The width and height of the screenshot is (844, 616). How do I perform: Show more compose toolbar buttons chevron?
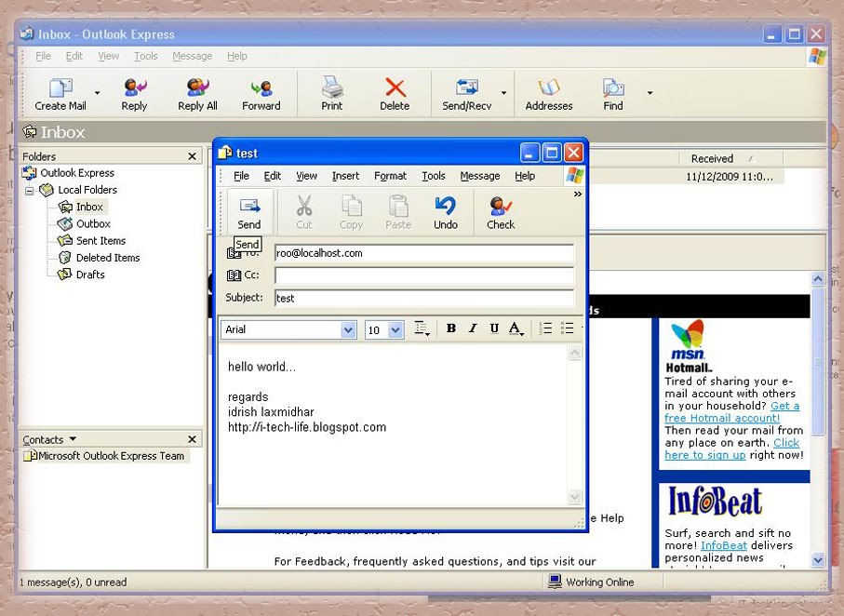[578, 194]
